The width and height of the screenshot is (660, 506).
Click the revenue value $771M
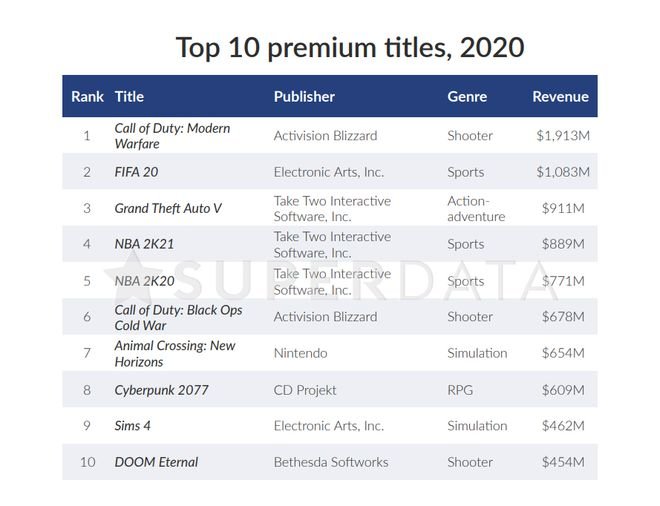click(563, 281)
